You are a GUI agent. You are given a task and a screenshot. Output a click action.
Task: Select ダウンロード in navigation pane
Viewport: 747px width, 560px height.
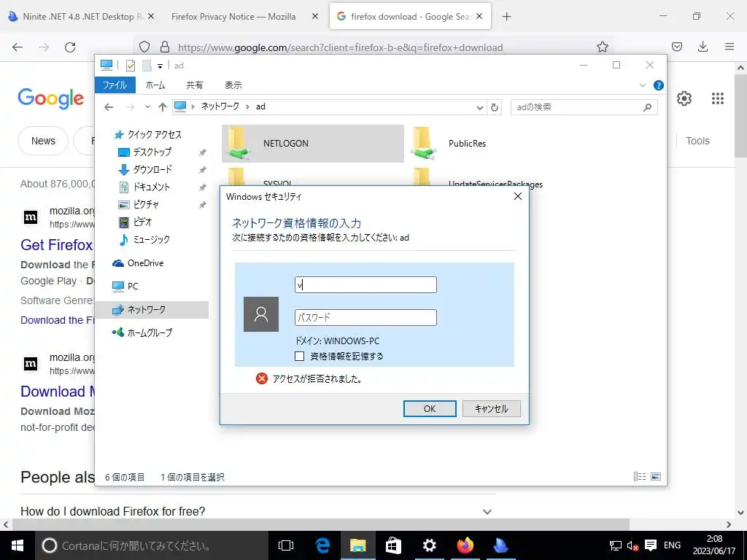(x=152, y=169)
